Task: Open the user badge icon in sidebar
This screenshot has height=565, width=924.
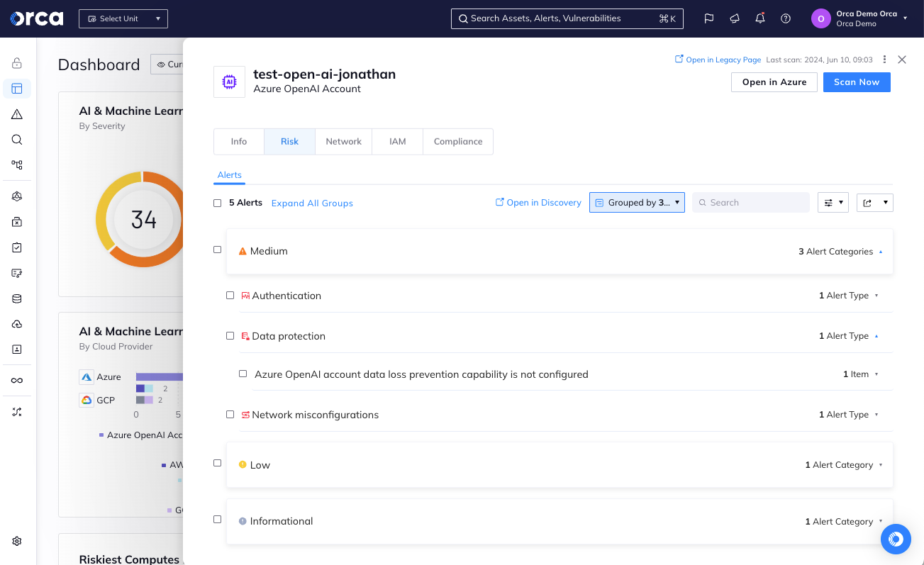Action: (x=17, y=349)
